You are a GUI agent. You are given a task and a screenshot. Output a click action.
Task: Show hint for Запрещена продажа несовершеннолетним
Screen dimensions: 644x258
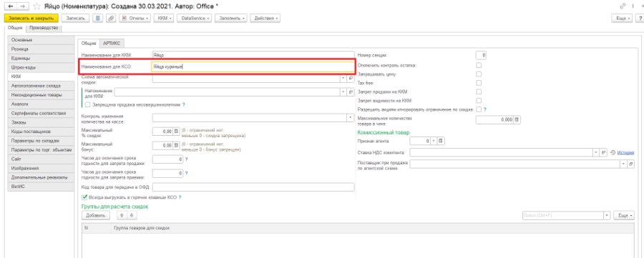[184, 104]
